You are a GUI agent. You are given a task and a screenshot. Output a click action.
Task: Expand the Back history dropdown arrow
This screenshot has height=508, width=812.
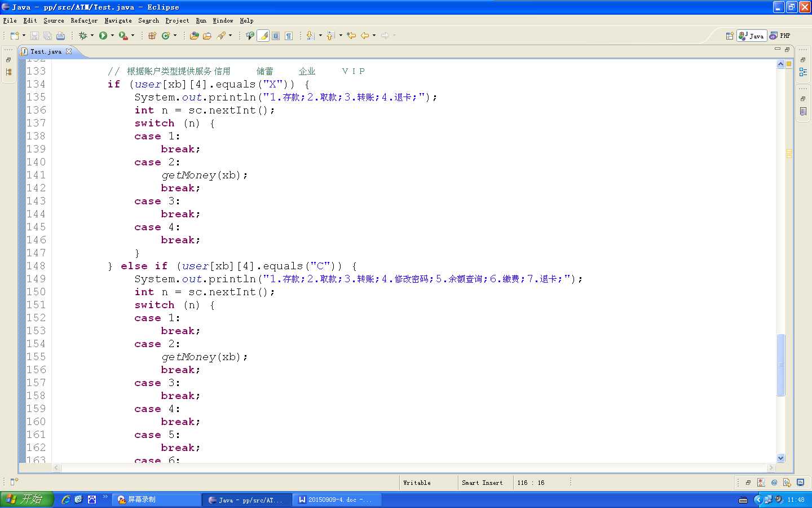[374, 36]
